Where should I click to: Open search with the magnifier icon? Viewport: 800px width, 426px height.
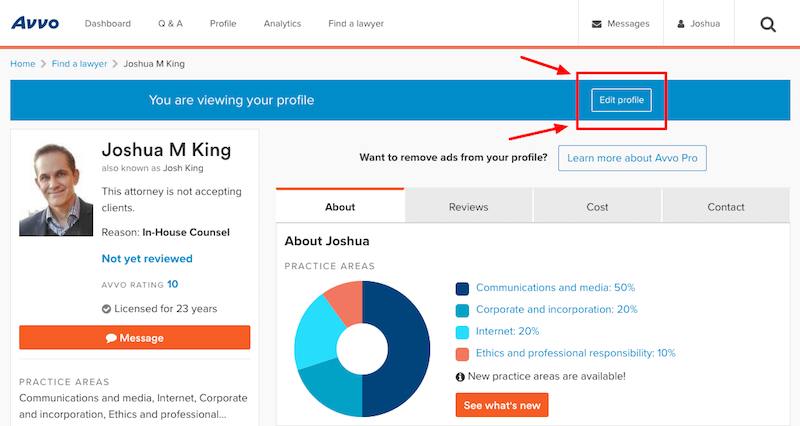[x=768, y=24]
